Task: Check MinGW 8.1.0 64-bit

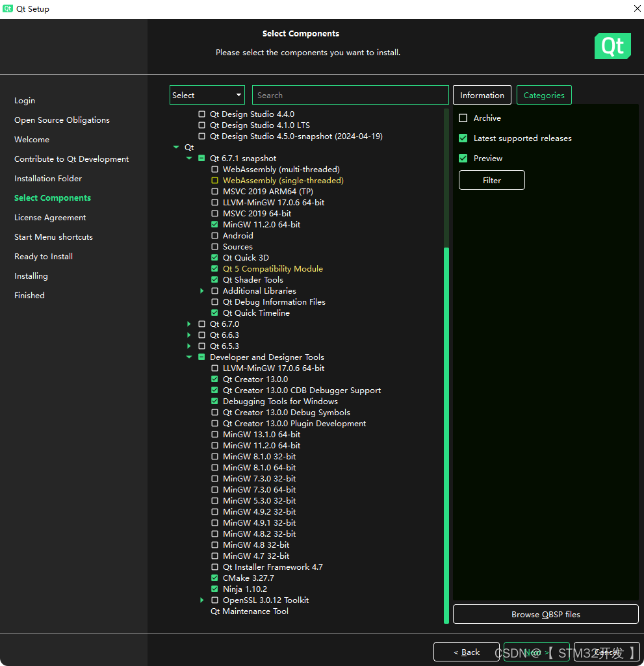Action: coord(214,468)
